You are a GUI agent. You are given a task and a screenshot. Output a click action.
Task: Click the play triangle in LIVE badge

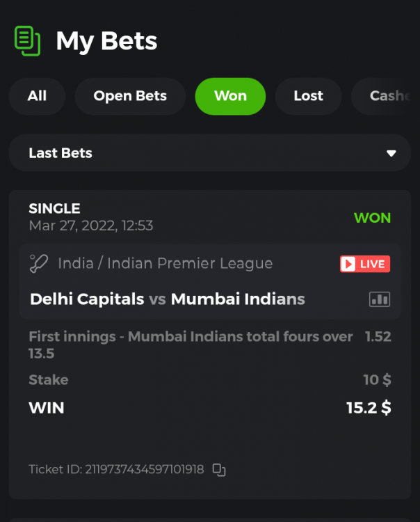348,264
